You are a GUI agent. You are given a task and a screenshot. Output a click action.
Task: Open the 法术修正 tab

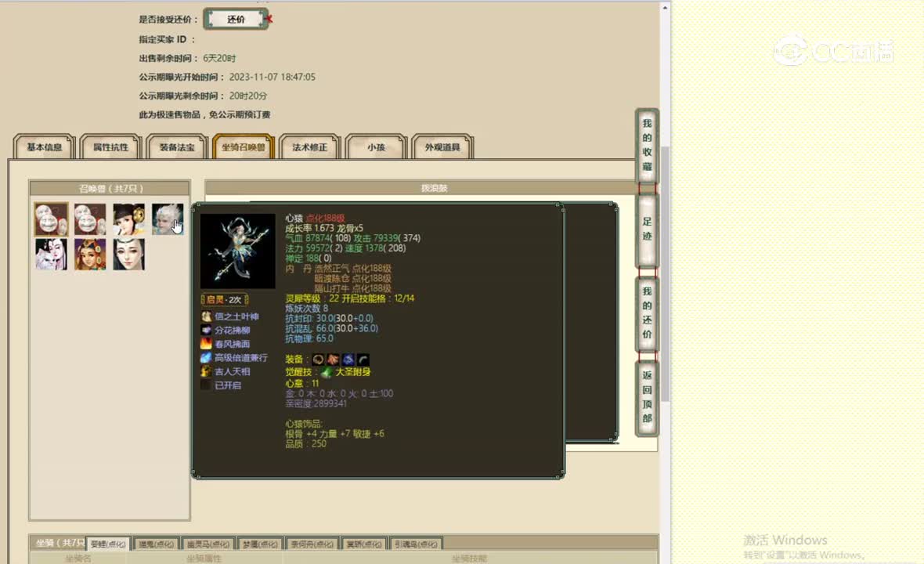[309, 146]
